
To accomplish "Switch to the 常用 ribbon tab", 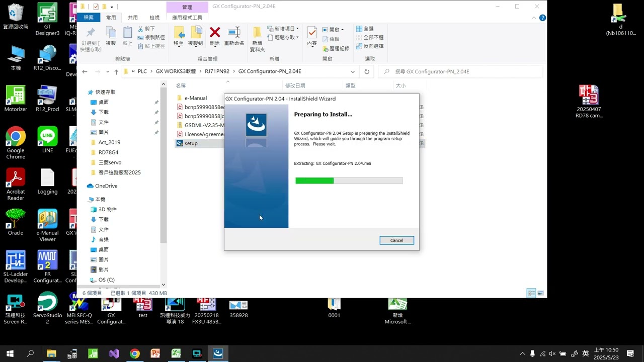I will 111,18.
